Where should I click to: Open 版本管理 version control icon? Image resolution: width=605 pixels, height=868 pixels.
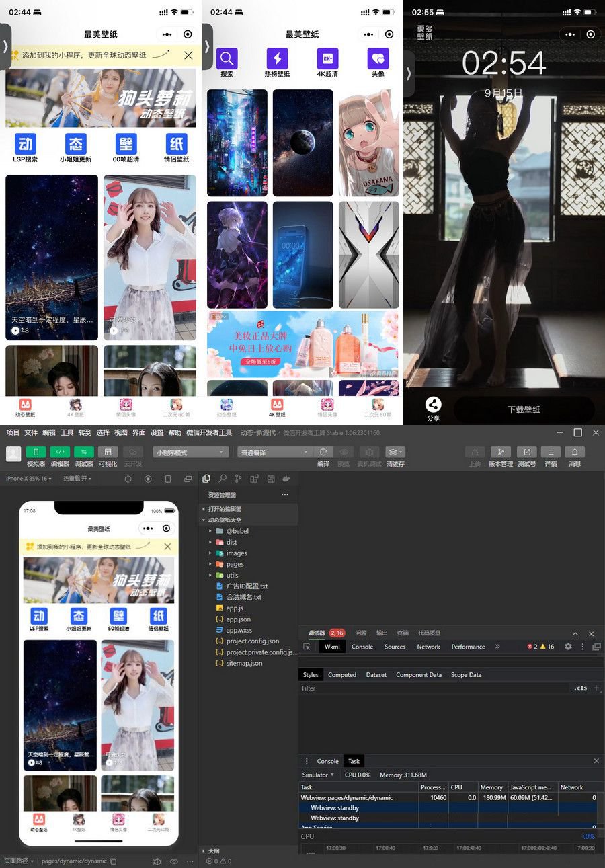[x=500, y=452]
